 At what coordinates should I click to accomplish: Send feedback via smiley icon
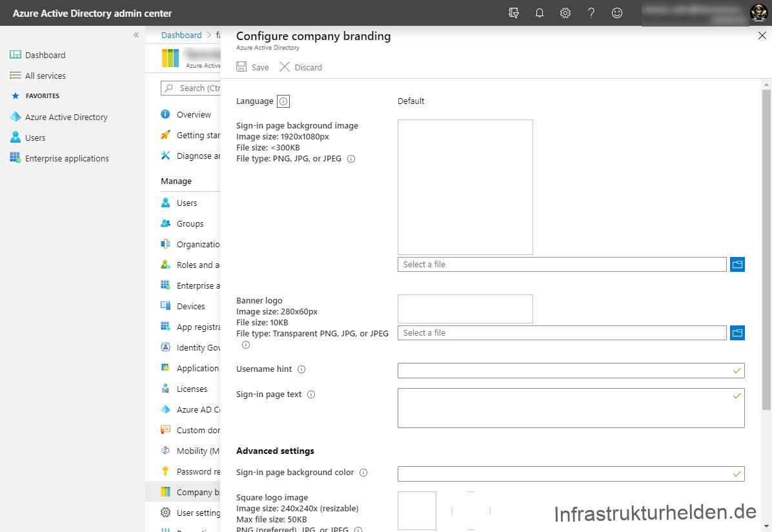pos(617,13)
